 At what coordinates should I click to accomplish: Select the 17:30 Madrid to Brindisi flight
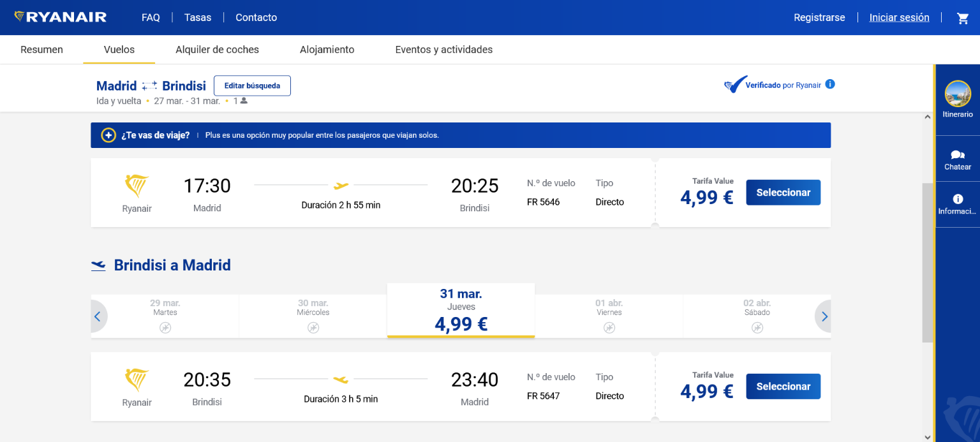tap(783, 193)
